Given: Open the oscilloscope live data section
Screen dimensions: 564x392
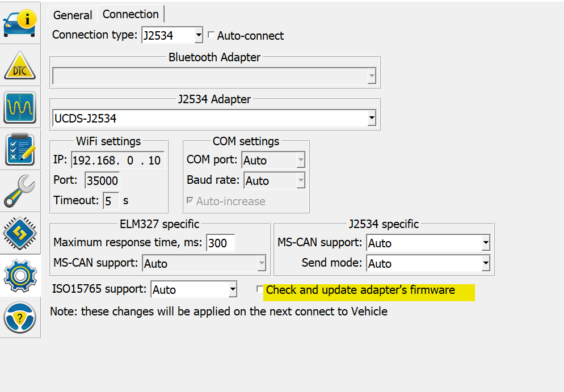Looking at the screenshot, I should [20, 107].
